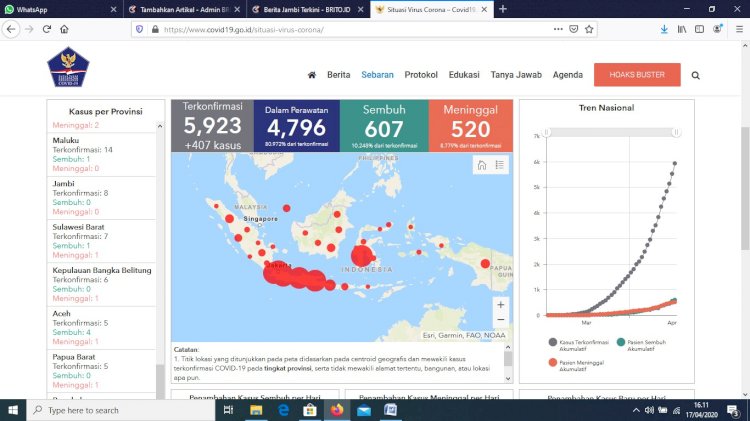This screenshot has width=750, height=421.
Task: Open the Library icon
Action: point(682,29)
